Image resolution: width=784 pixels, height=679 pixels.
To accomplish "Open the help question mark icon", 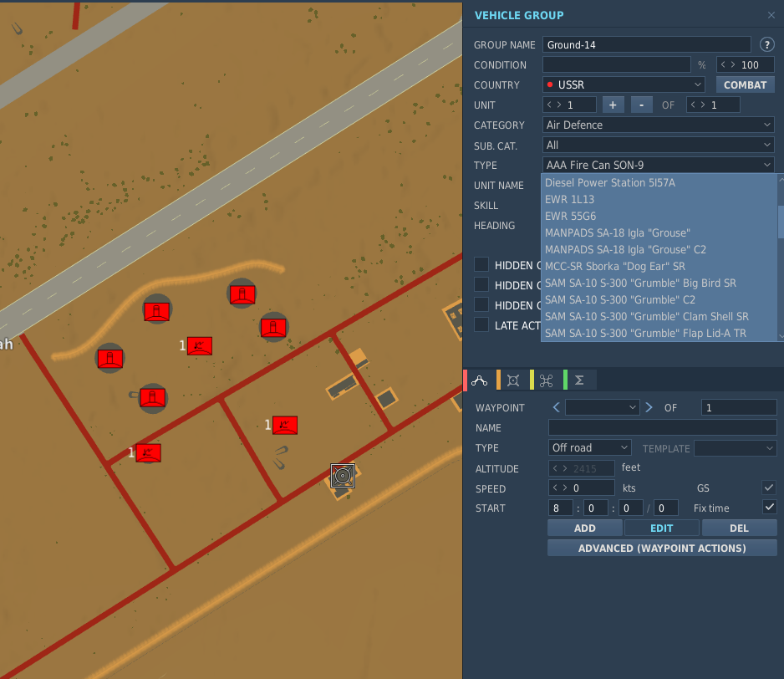I will click(766, 44).
